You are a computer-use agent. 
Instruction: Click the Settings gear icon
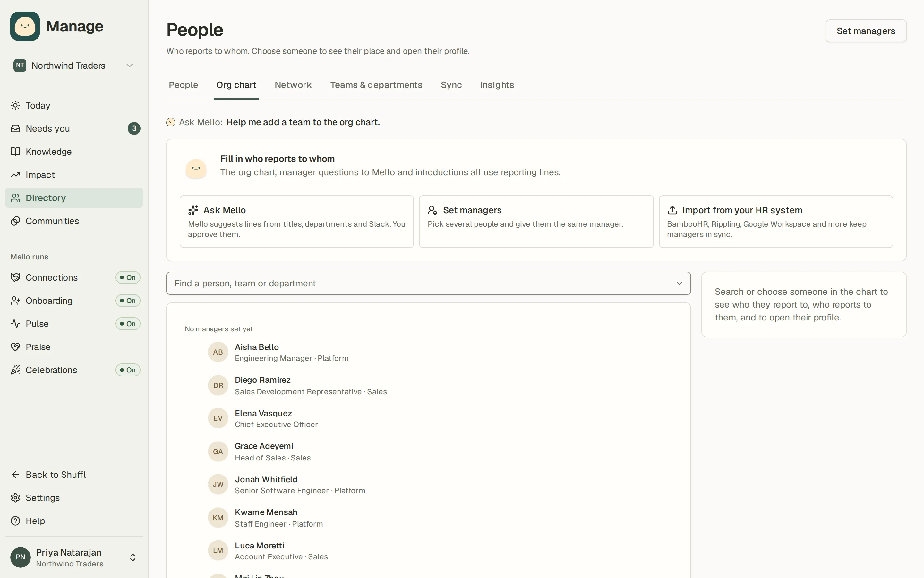[x=15, y=498]
